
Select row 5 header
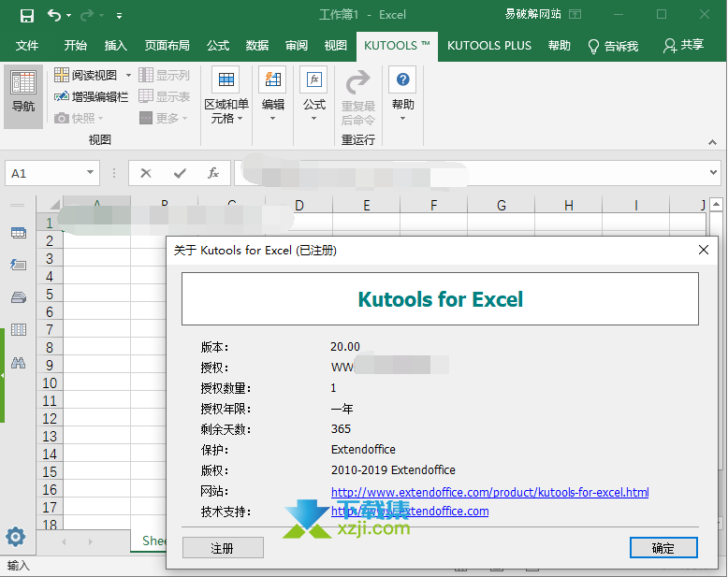(50, 294)
